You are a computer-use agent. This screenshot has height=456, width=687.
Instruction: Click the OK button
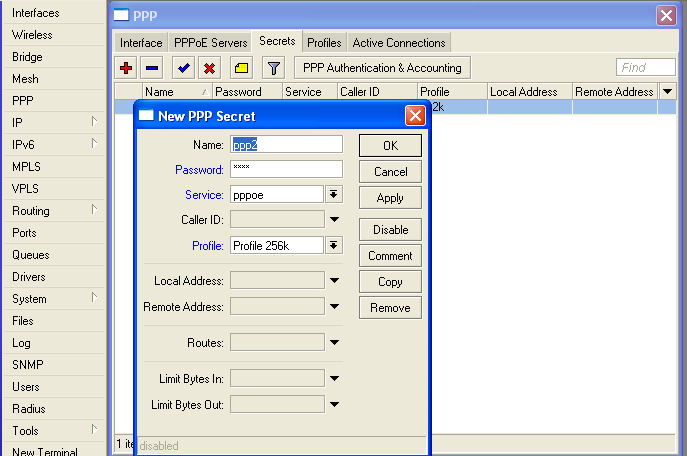point(390,145)
